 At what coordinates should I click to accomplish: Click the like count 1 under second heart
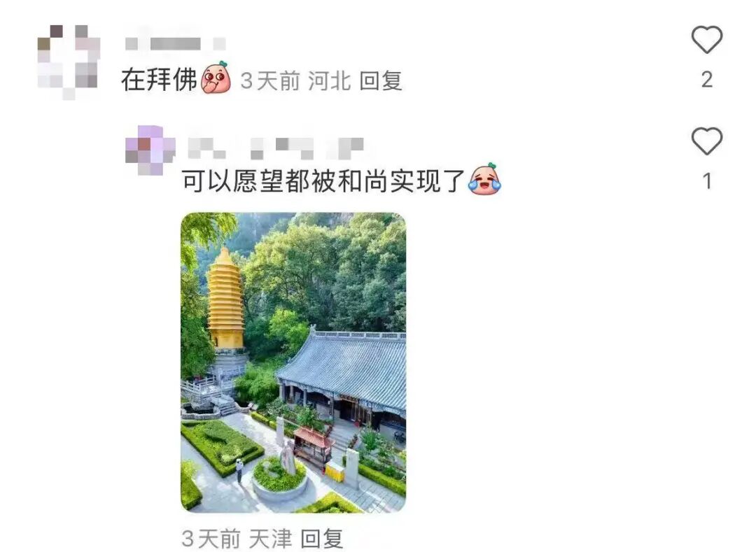(707, 182)
